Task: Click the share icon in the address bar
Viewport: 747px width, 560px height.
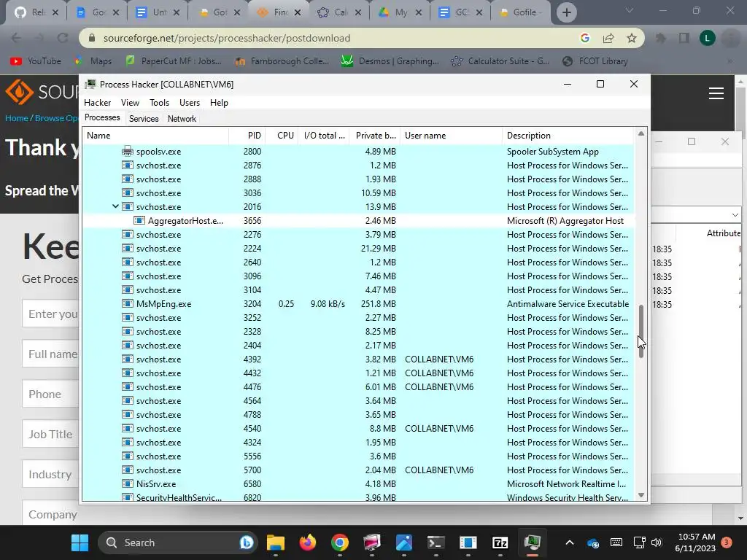Action: 608,38
